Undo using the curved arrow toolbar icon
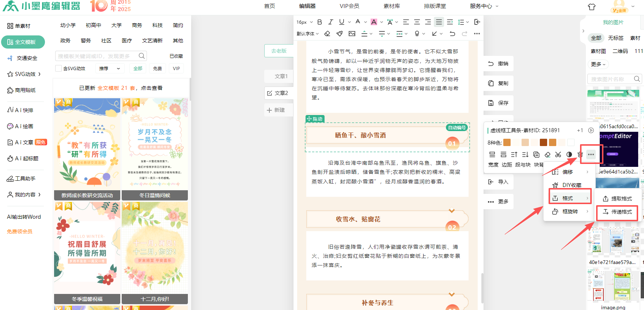 (452, 34)
